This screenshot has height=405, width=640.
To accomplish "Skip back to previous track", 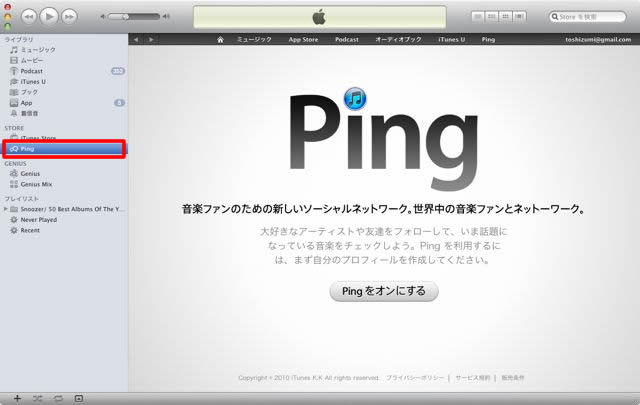I will pos(29,17).
